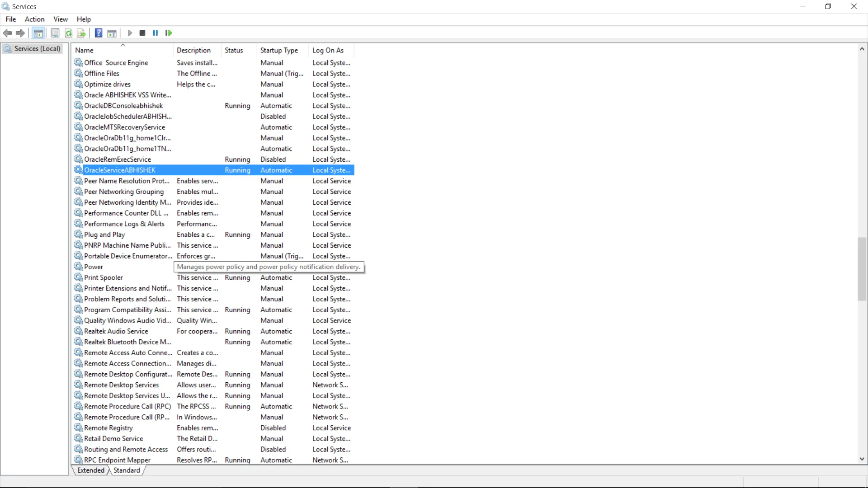This screenshot has height=488, width=868.
Task: Sort by the Startup Type column header
Action: [279, 50]
